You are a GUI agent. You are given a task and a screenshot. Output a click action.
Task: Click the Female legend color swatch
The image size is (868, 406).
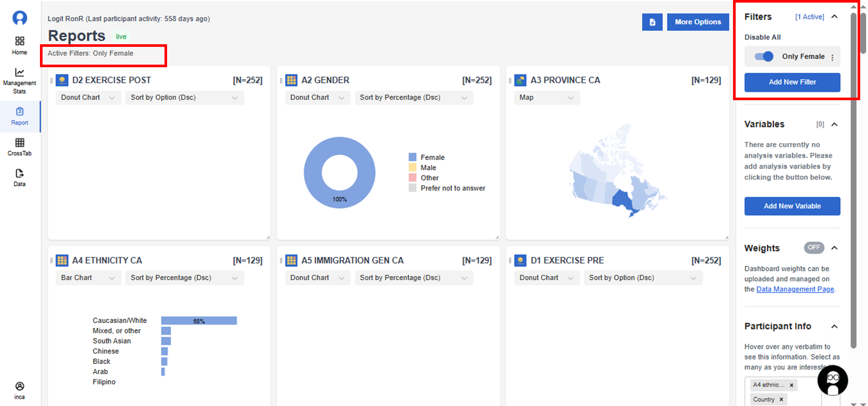click(x=412, y=157)
